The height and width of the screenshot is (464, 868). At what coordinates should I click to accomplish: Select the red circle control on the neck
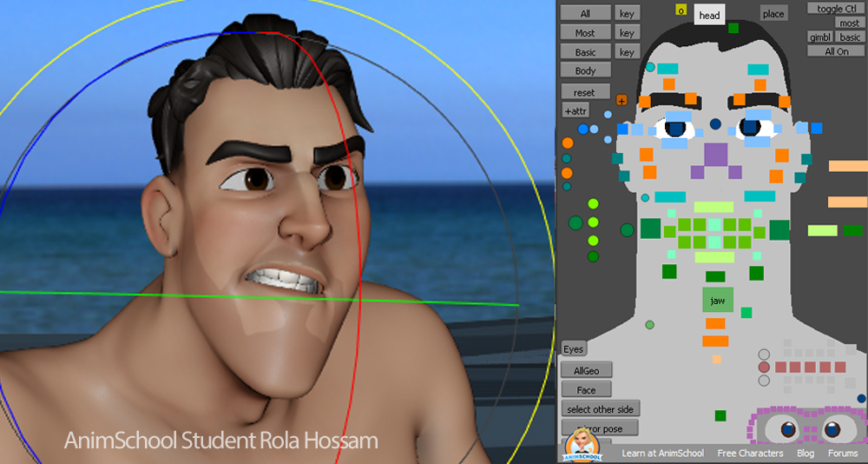coord(764,367)
